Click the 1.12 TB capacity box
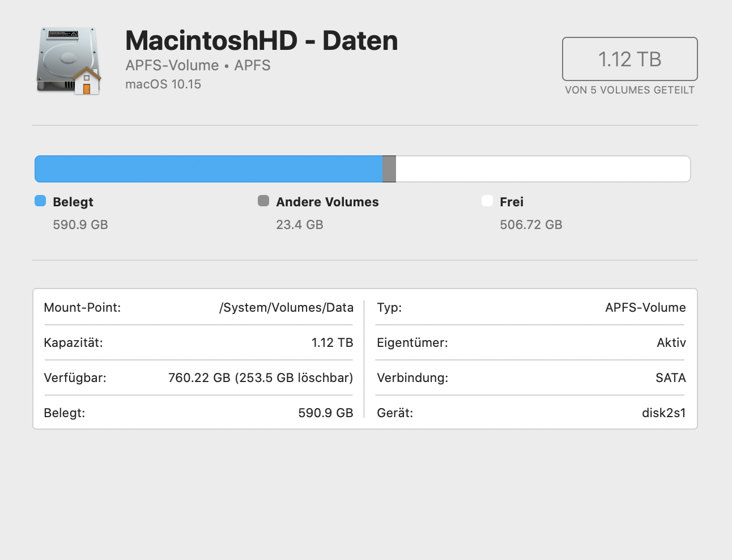This screenshot has height=560, width=732. coord(629,59)
